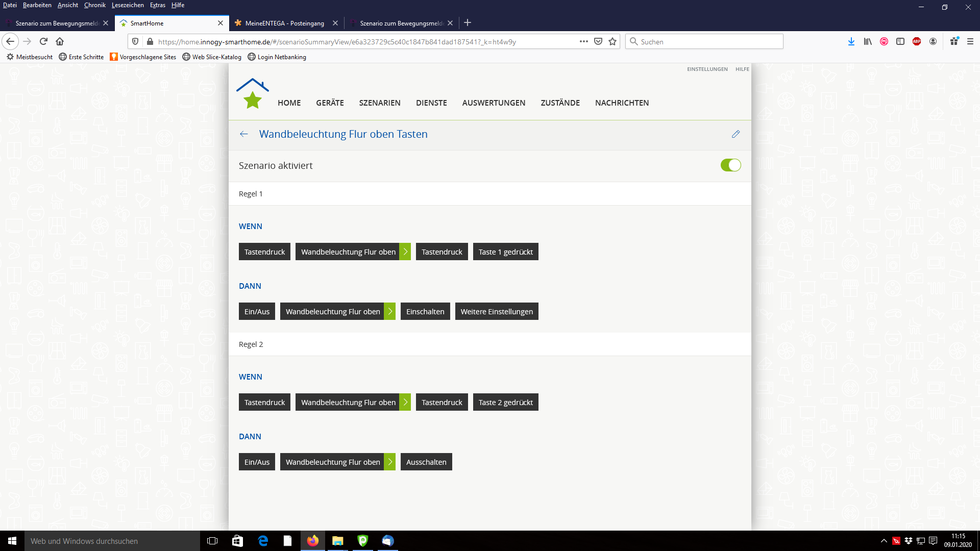Expand Wandbeleuchtung Flur oben chevron in Regel 2 DANN
This screenshot has width=980, height=551.
[390, 462]
